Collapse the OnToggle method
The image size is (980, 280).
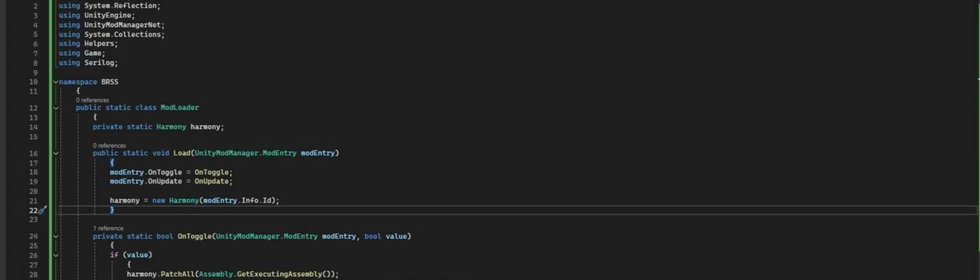(56, 236)
